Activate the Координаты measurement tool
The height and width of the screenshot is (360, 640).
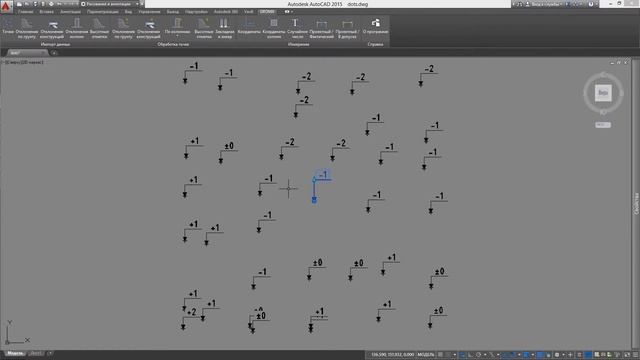(249, 27)
